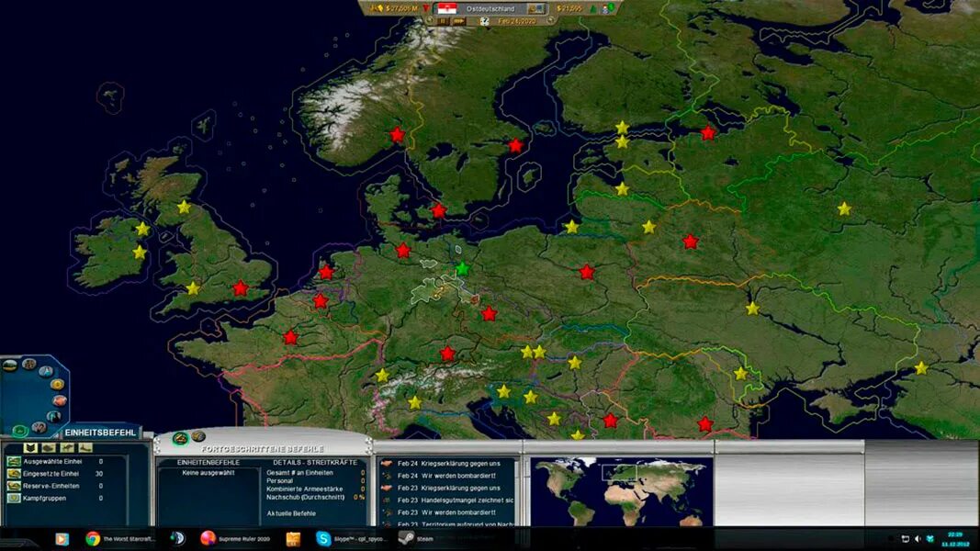The width and height of the screenshot is (980, 551).
Task: Pause the game with the pause button
Action: click(443, 21)
